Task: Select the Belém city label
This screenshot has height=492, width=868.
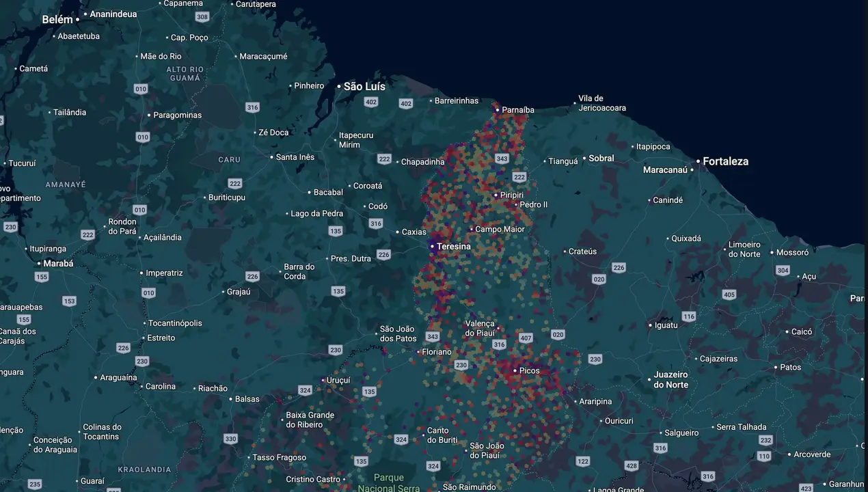Action: [57, 20]
